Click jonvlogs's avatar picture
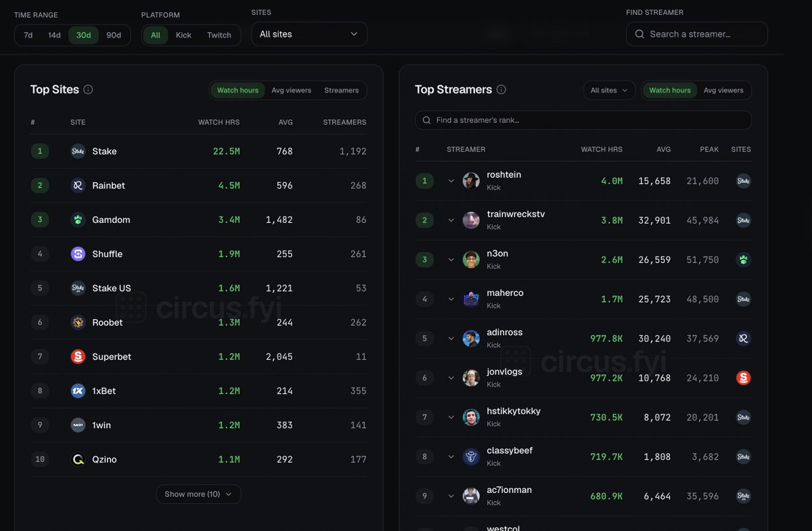Image resolution: width=812 pixels, height=531 pixels. click(471, 378)
